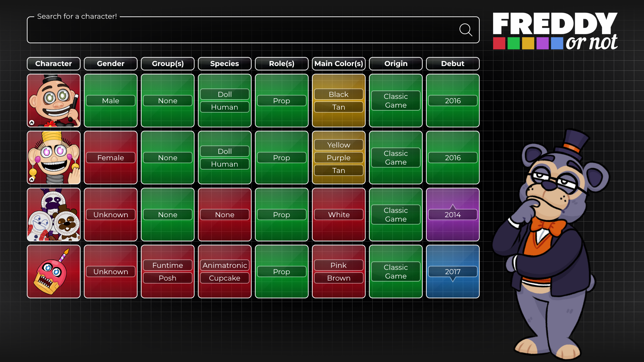The image size is (644, 362).
Task: Select the Debut column header
Action: point(453,64)
